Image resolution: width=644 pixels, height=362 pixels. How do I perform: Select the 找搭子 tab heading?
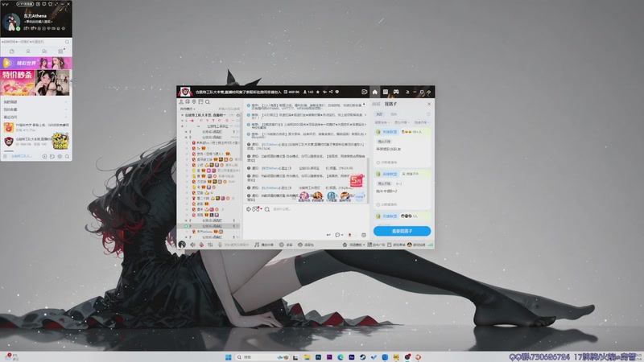pyautogui.click(x=390, y=104)
